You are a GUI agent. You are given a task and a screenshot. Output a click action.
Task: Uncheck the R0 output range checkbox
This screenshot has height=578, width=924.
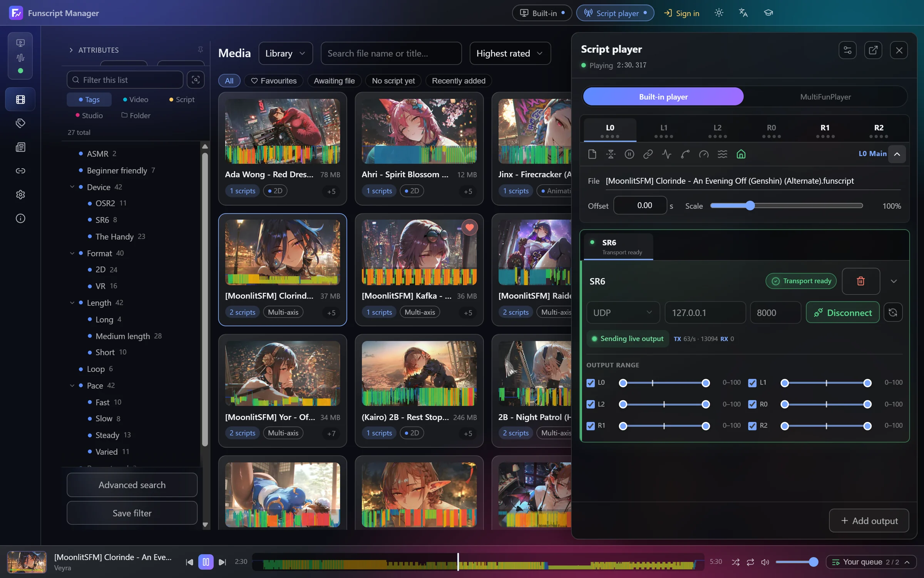click(752, 404)
